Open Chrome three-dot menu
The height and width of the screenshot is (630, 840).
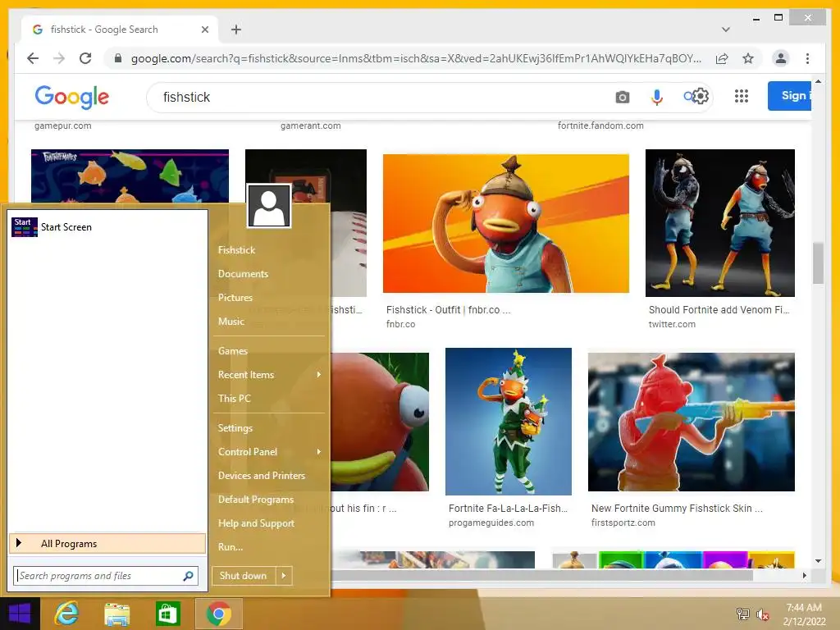pyautogui.click(x=807, y=58)
